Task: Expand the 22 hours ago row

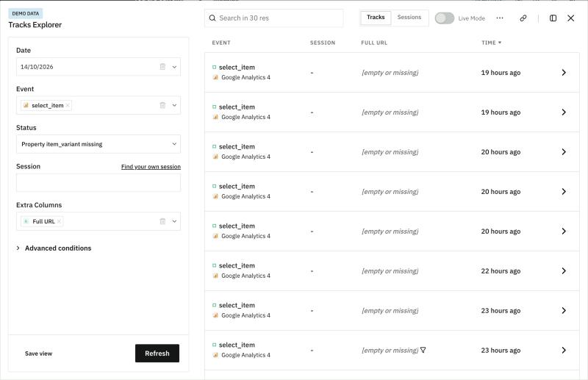Action: pyautogui.click(x=564, y=270)
